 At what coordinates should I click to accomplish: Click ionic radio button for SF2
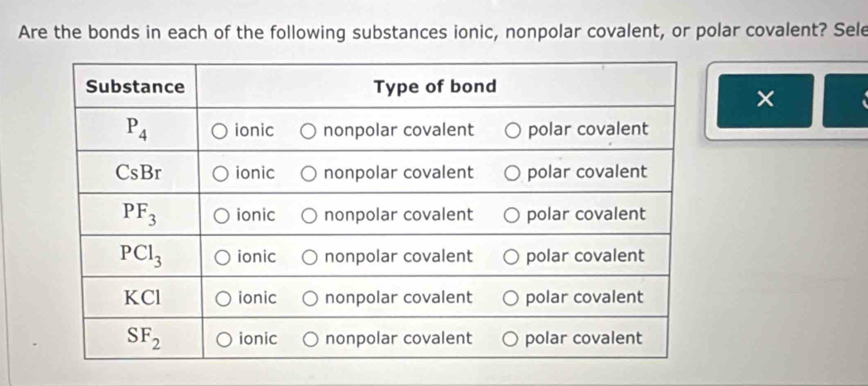[223, 338]
